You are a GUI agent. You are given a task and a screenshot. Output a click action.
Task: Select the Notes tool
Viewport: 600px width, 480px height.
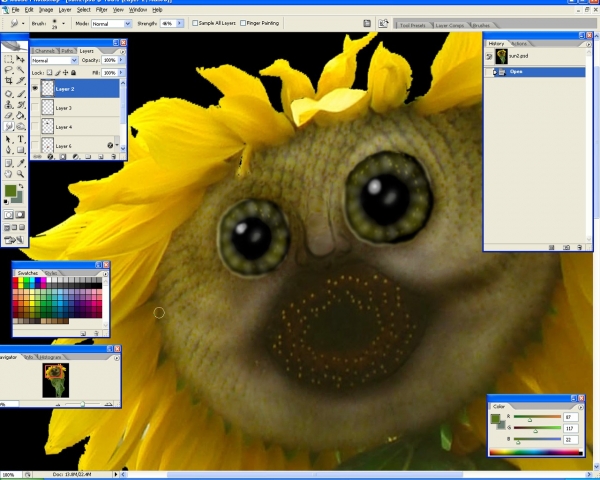[x=8, y=163]
